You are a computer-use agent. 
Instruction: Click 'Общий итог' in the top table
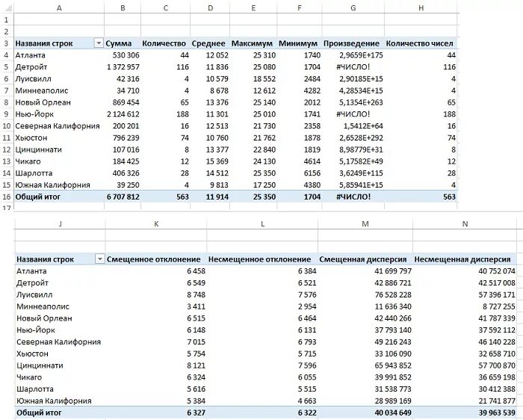(37, 197)
